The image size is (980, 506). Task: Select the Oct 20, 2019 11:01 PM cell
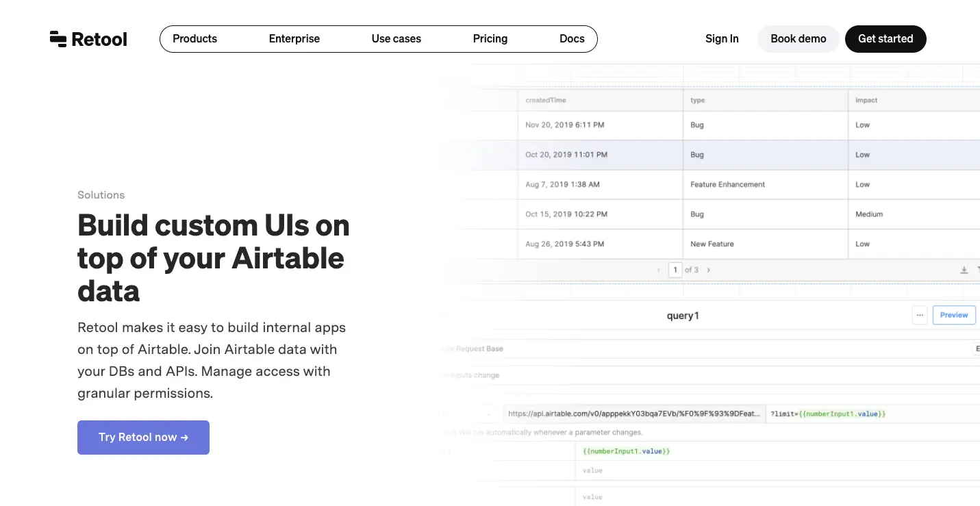[x=601, y=155]
